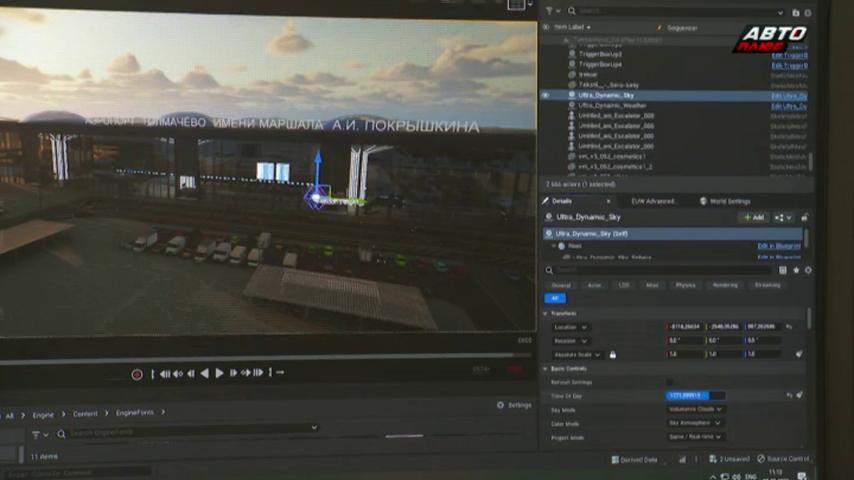Viewport: 854px width, 480px height.
Task: Tick the Refresh Settings checkbox
Action: coord(669,382)
